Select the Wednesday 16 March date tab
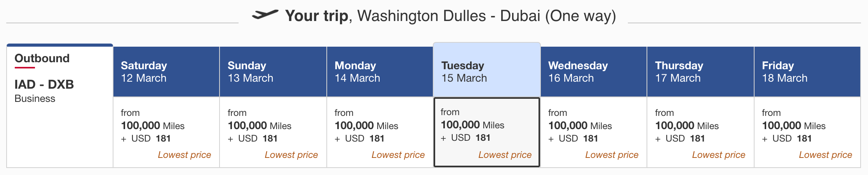The height and width of the screenshot is (175, 868). 594,72
